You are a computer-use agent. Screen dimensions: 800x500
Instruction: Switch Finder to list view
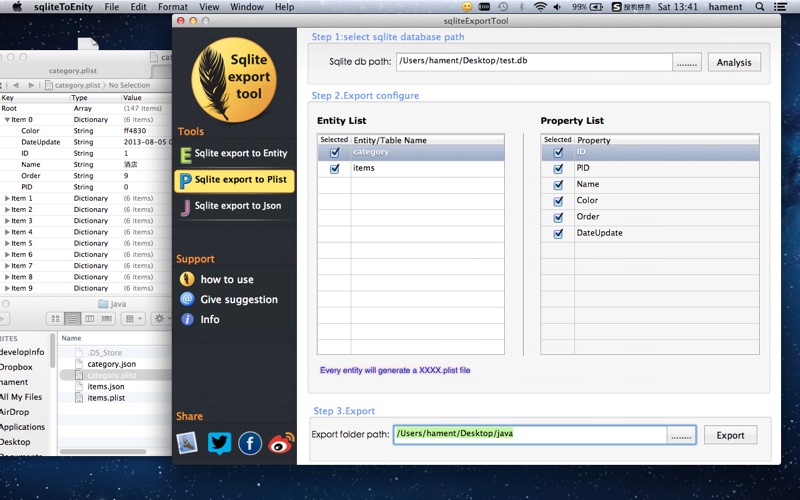pyautogui.click(x=73, y=318)
